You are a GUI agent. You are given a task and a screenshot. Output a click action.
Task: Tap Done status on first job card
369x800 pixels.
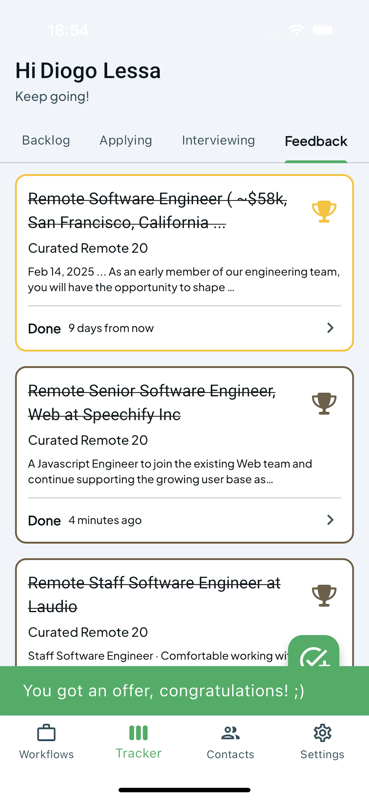click(44, 329)
